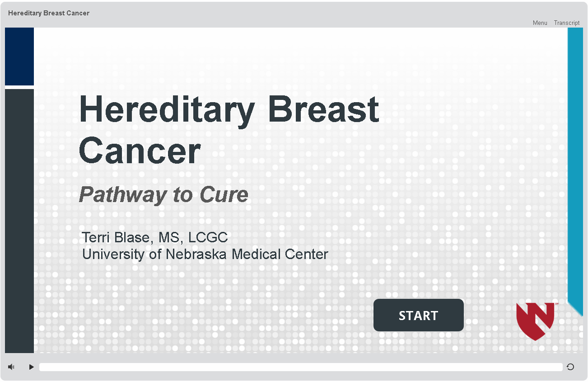Toggle sound off via the speaker control
Screen dimensions: 588x382
(x=11, y=367)
